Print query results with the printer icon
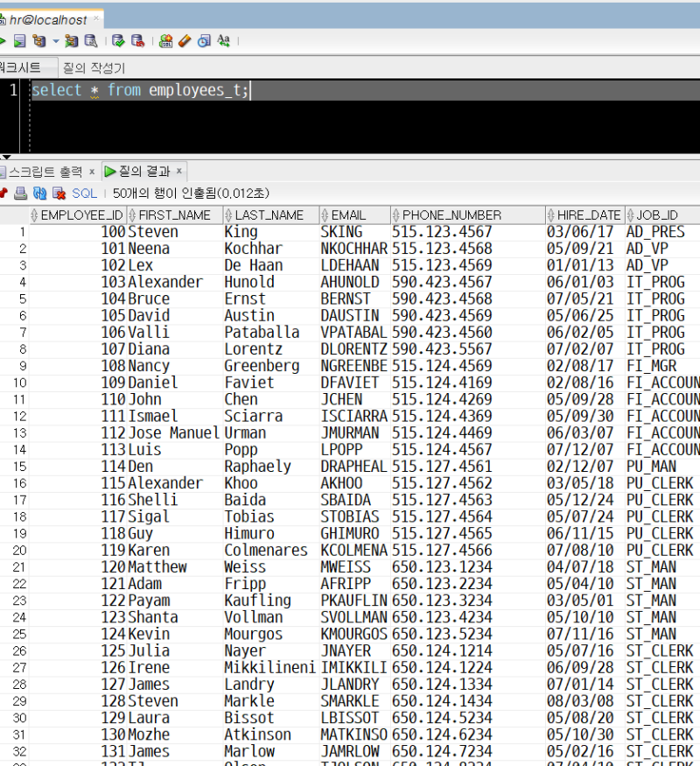 [19, 193]
